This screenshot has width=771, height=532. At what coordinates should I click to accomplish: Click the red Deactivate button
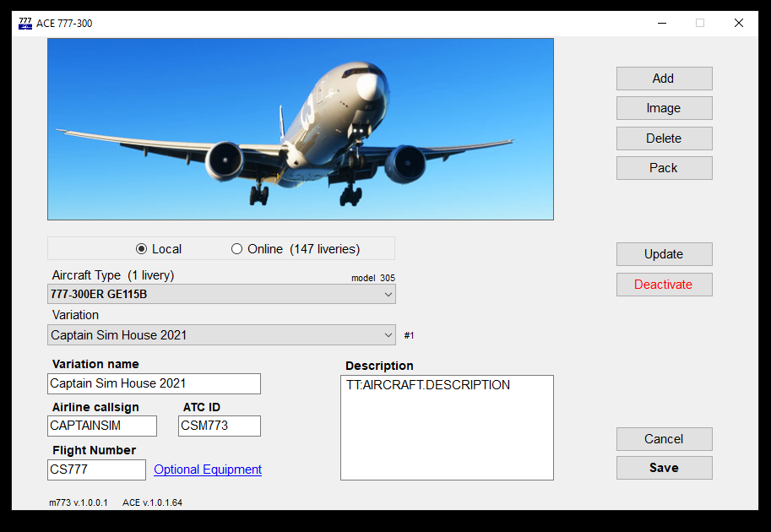pos(664,285)
